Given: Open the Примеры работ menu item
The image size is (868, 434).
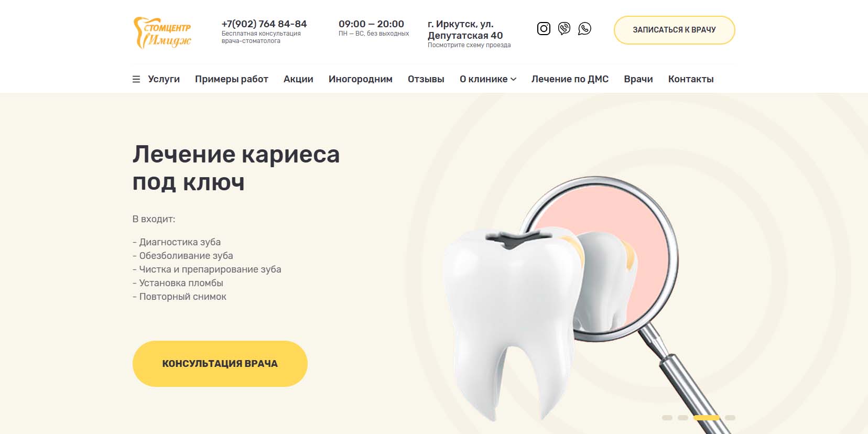Looking at the screenshot, I should tap(232, 79).
